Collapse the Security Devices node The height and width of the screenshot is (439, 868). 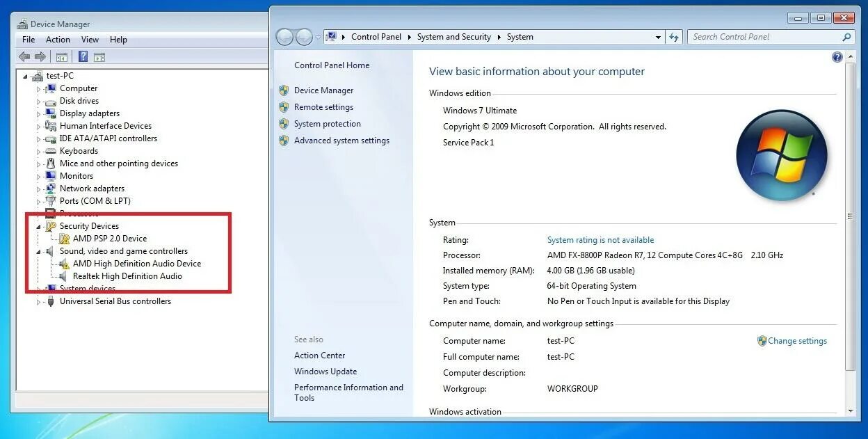pyautogui.click(x=39, y=227)
